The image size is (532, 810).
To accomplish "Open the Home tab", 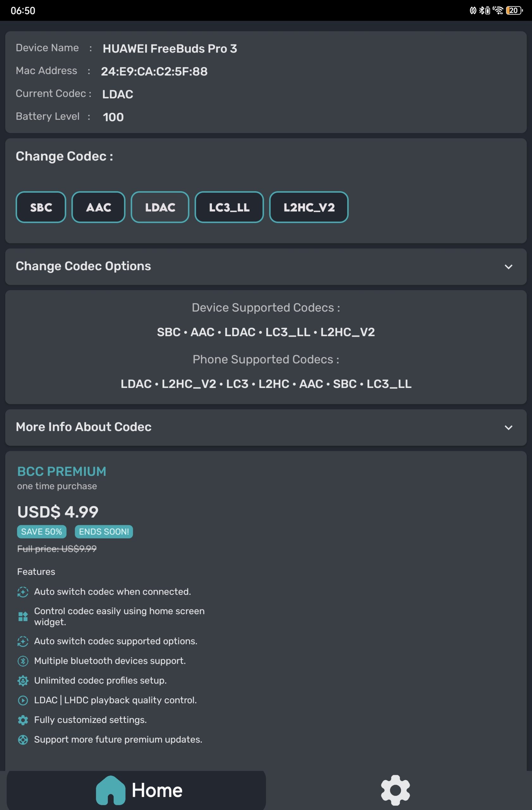I will (136, 790).
